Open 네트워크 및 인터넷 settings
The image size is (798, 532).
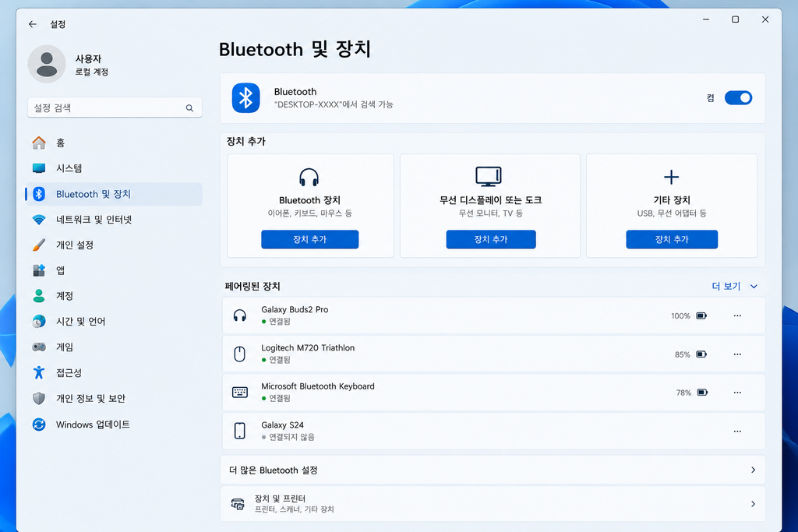tap(114, 220)
